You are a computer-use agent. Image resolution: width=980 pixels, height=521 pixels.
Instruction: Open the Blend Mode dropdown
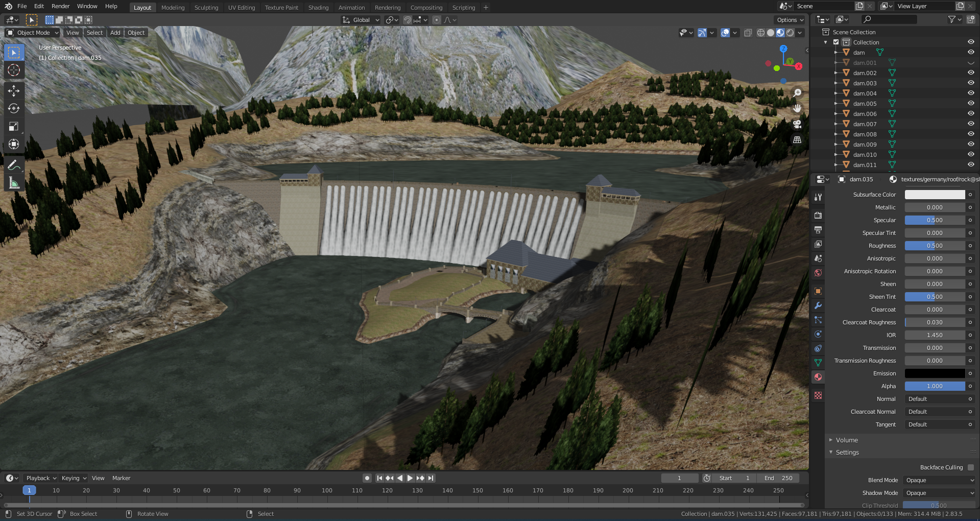coord(940,480)
